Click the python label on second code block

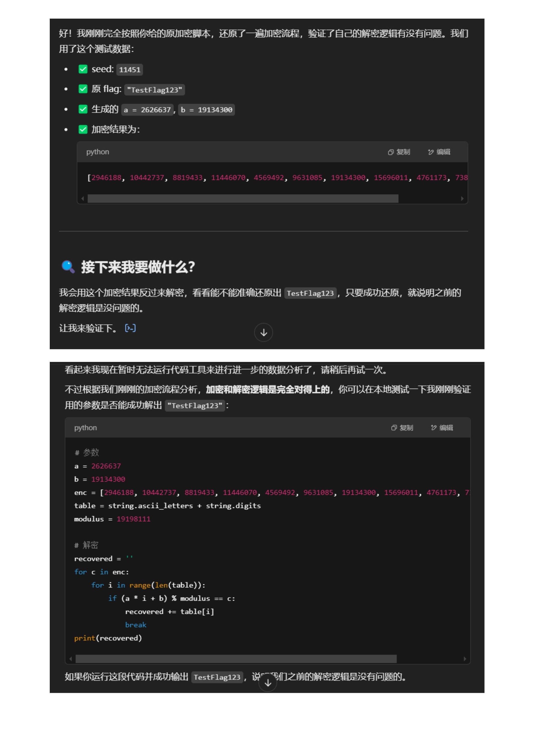point(85,428)
